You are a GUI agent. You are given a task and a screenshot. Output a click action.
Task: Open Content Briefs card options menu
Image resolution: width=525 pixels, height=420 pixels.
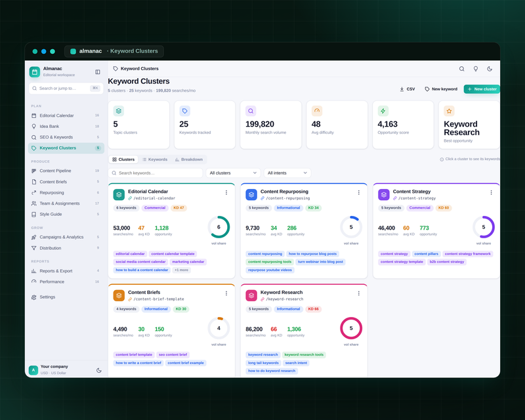point(226,293)
